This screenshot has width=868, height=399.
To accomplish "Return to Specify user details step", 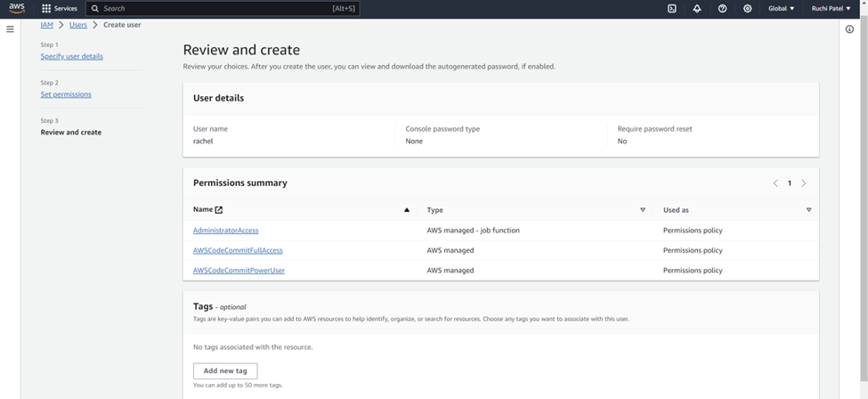I will pos(71,56).
